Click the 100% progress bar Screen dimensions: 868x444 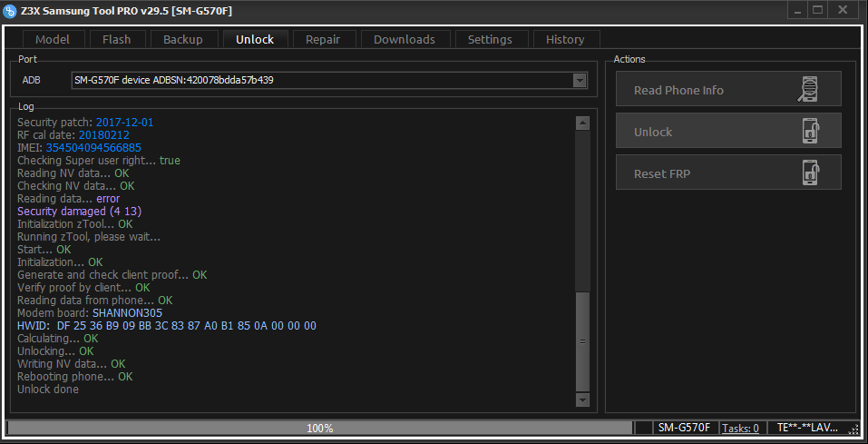320,428
